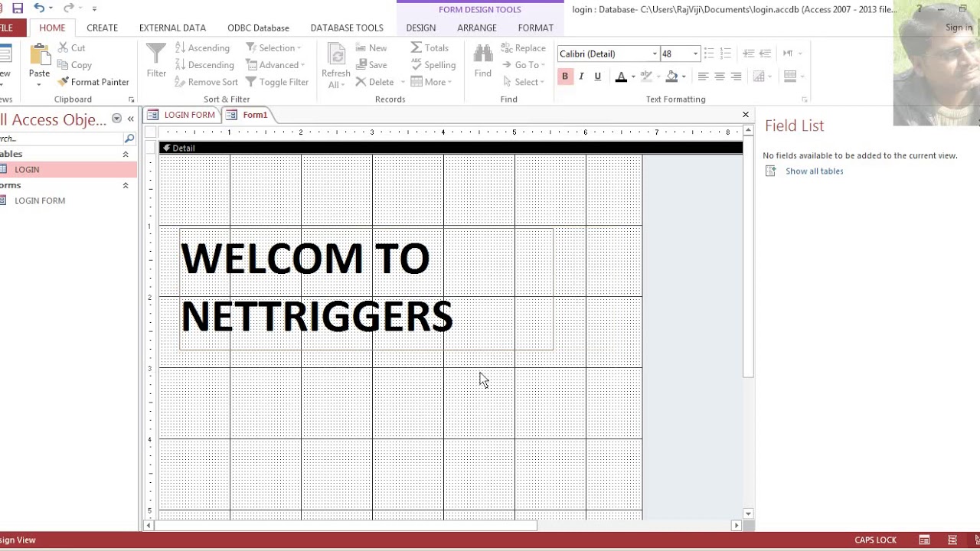Align text left
The height and width of the screenshot is (551, 980).
(x=703, y=77)
